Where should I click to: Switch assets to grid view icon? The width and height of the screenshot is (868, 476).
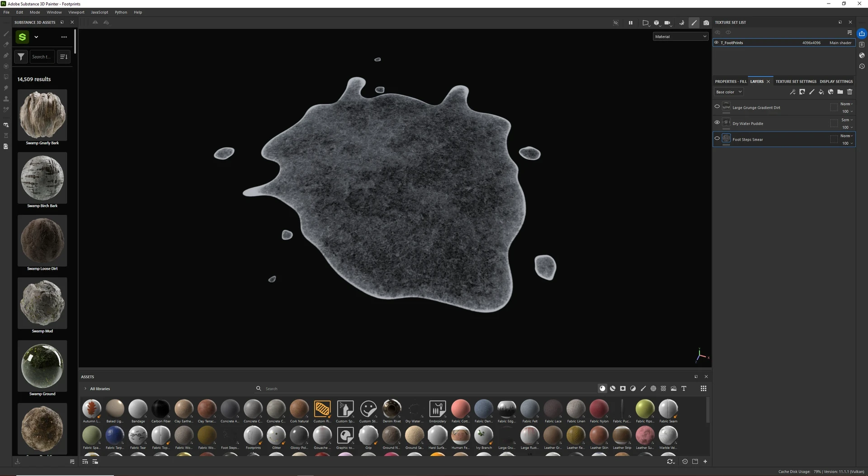point(703,388)
